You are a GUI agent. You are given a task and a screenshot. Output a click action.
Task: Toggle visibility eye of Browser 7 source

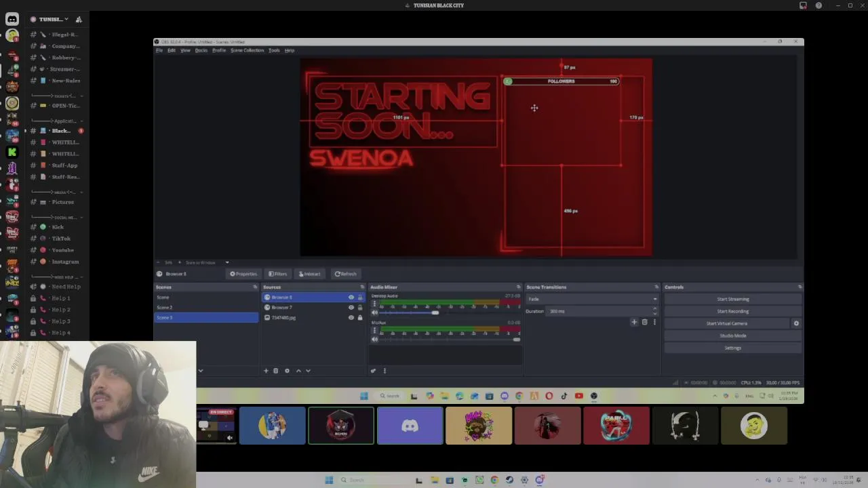351,308
